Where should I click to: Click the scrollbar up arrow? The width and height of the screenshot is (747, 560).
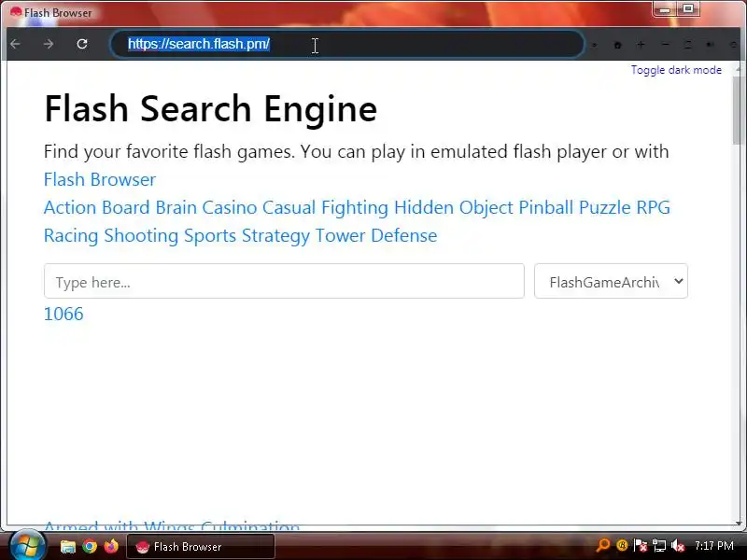tap(739, 69)
